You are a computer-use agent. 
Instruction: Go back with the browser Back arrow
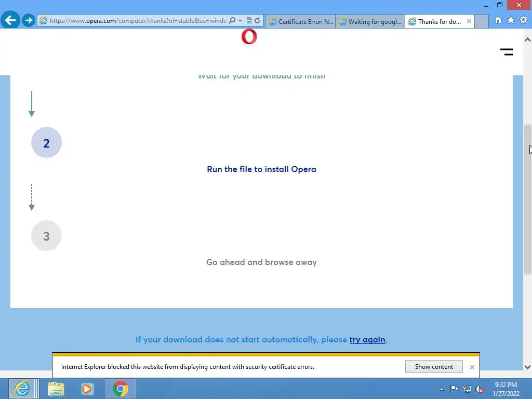[x=10, y=20]
